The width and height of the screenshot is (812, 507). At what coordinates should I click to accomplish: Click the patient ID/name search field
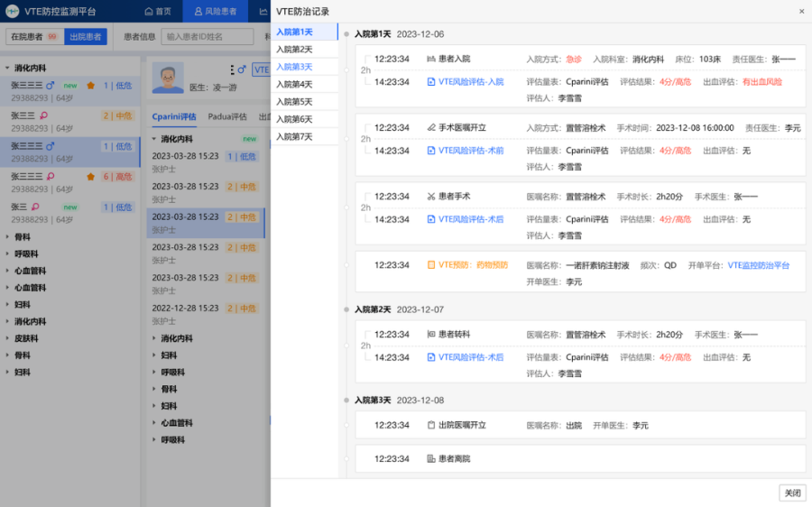207,37
